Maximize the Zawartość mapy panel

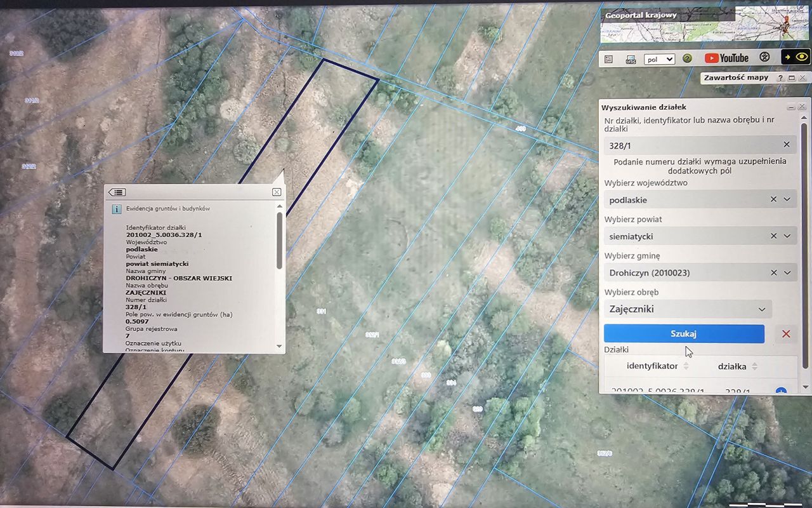tap(792, 78)
